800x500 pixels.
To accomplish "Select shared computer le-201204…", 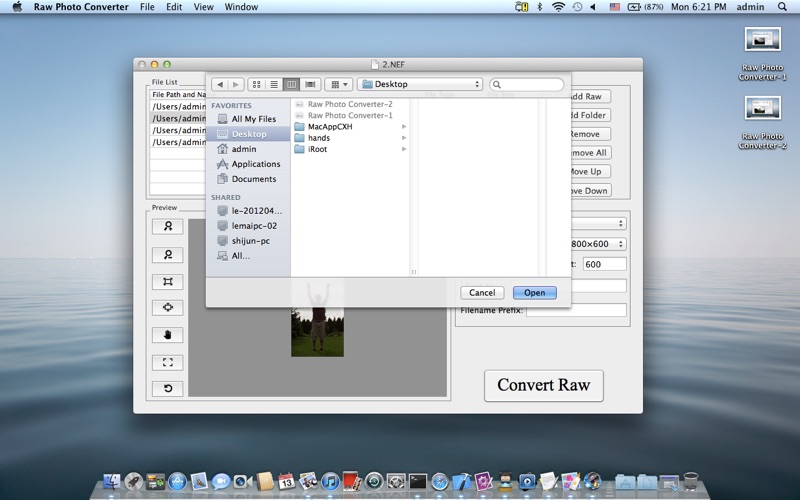I will 249,211.
